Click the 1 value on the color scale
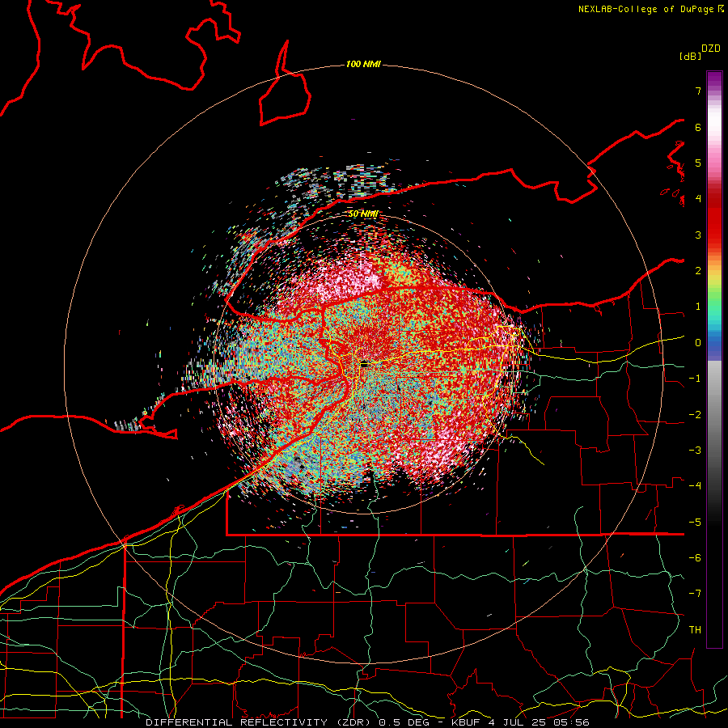Viewport: 728px width, 728px height. 698,307
